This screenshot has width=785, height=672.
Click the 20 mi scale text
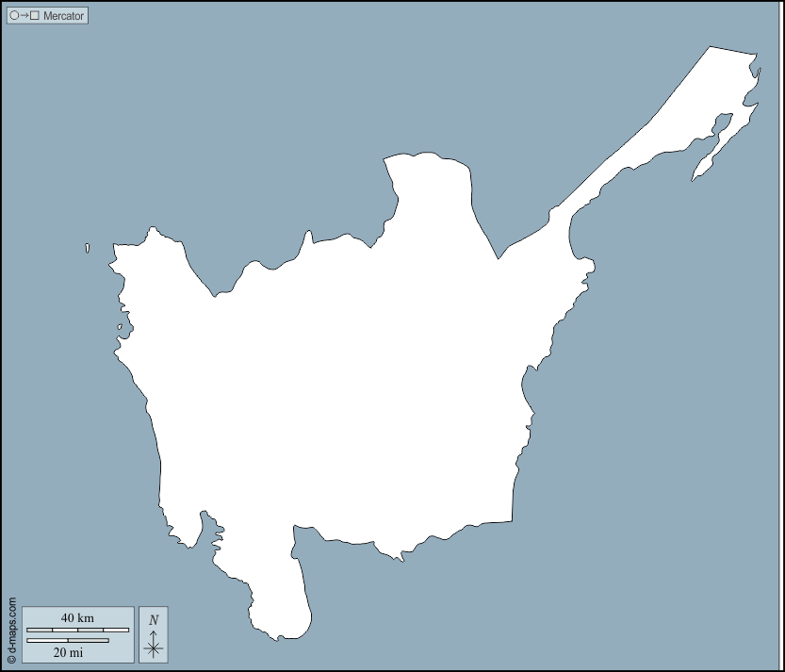[68, 652]
